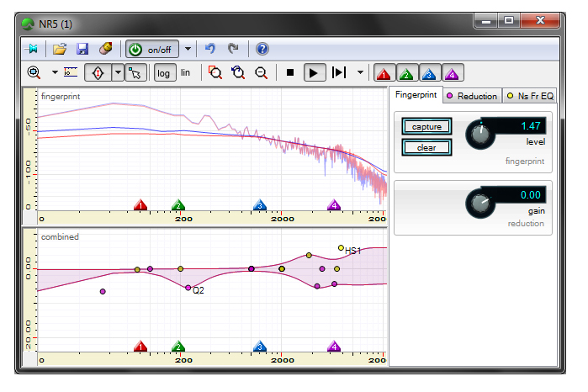This screenshot has height=392, width=588.
Task: Click the clear button
Action: pyautogui.click(x=426, y=148)
